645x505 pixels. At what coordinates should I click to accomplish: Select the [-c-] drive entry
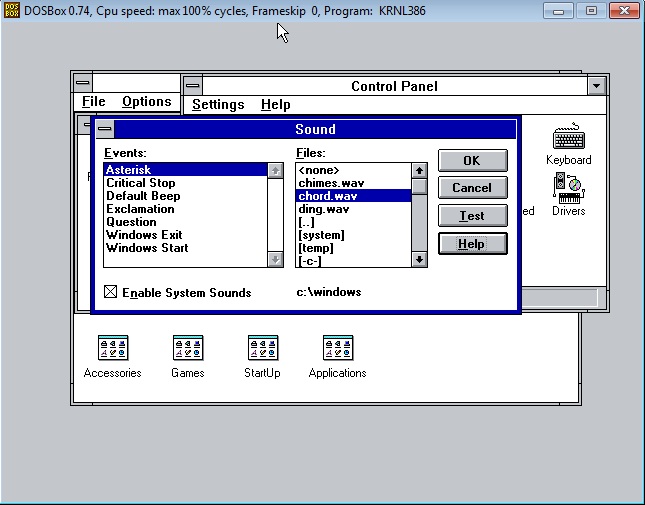coord(353,261)
